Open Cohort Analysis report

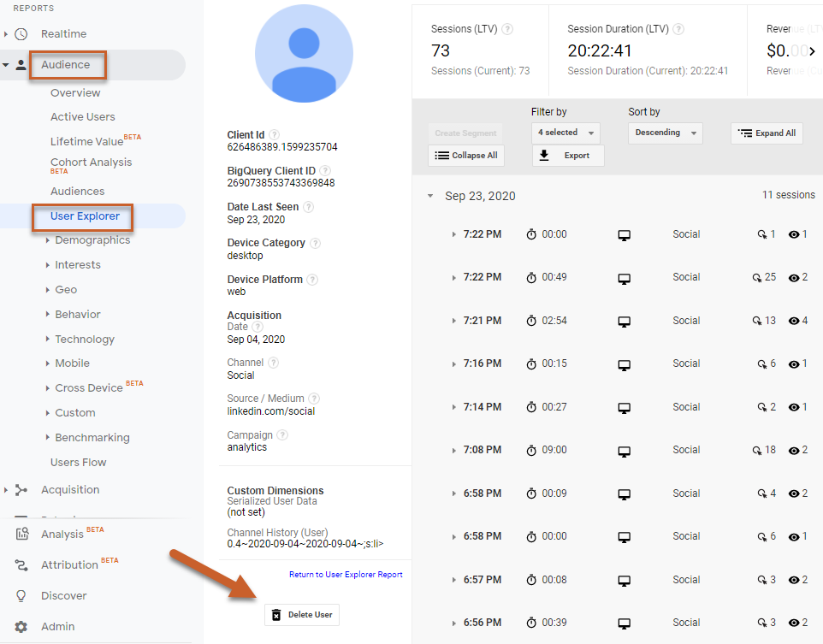tap(91, 162)
